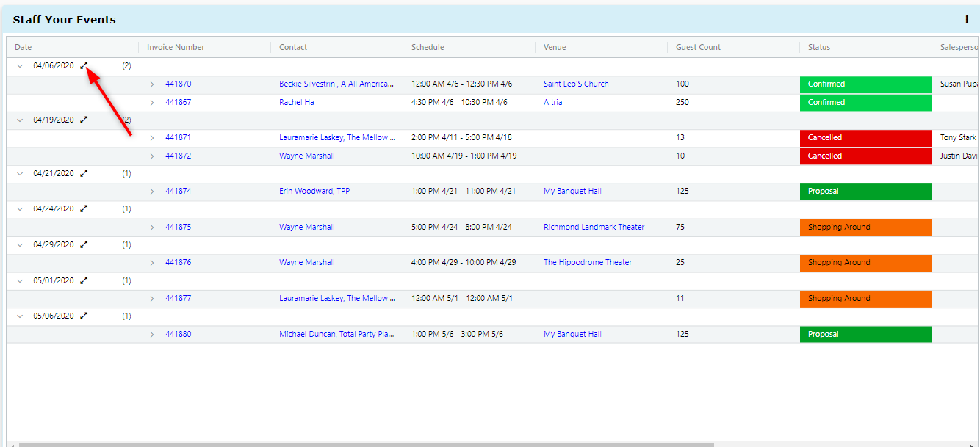This screenshot has height=447, width=980.
Task: Expand row details for invoice 441870
Action: (152, 84)
